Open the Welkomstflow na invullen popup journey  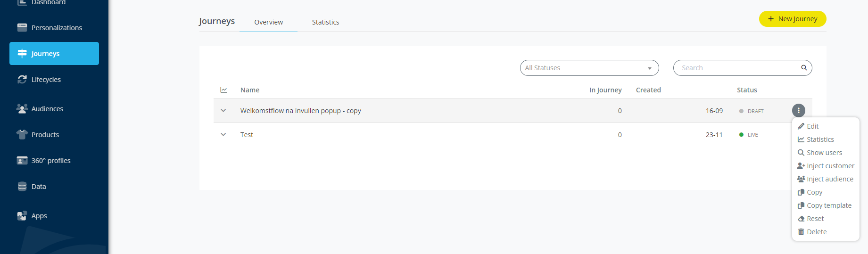click(x=300, y=111)
